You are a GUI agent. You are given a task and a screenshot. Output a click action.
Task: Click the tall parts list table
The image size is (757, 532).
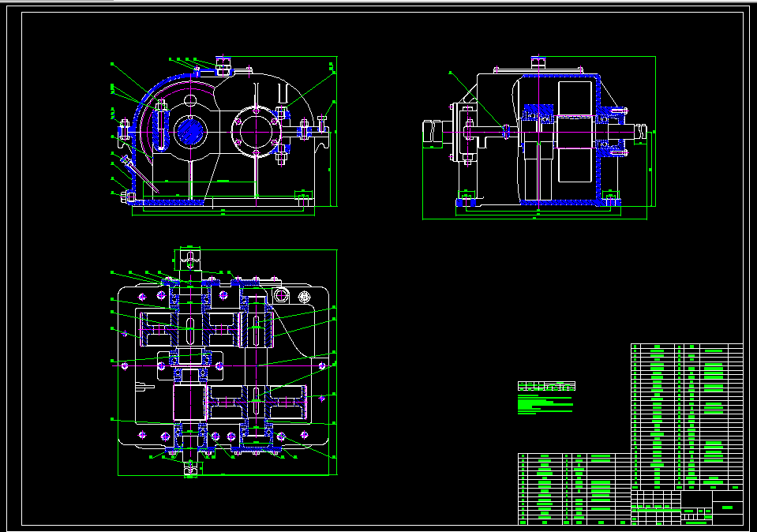(x=687, y=417)
